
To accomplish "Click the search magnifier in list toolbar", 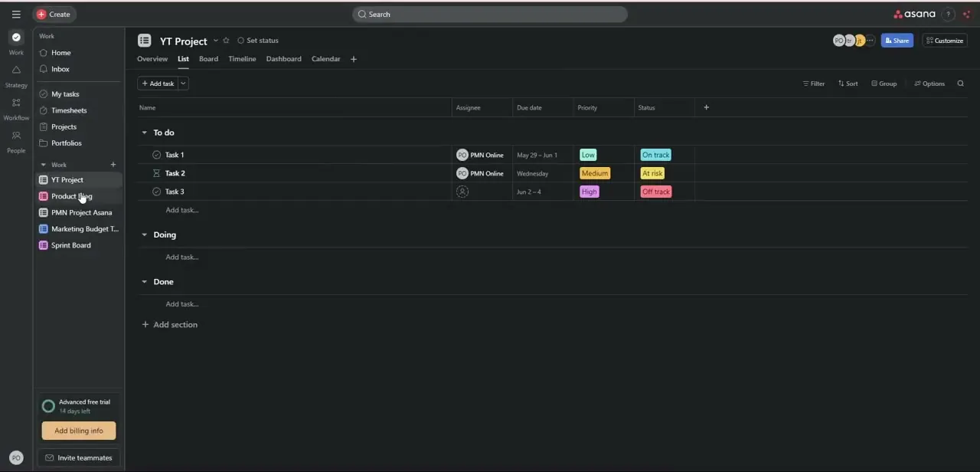I will click(x=960, y=84).
